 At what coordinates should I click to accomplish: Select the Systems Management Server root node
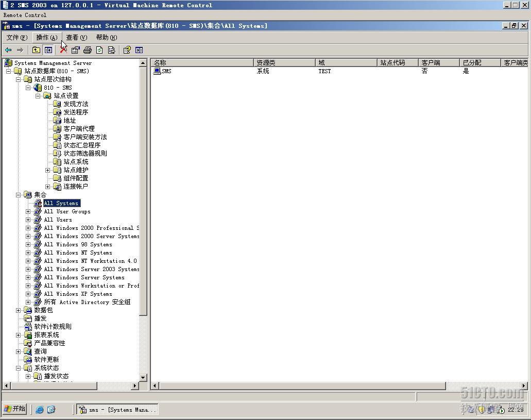[53, 63]
